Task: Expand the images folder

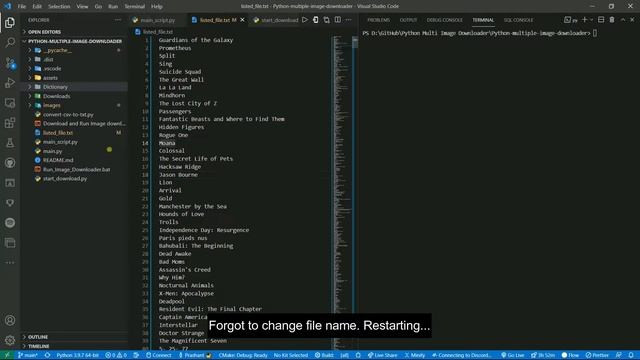Action: pos(51,105)
